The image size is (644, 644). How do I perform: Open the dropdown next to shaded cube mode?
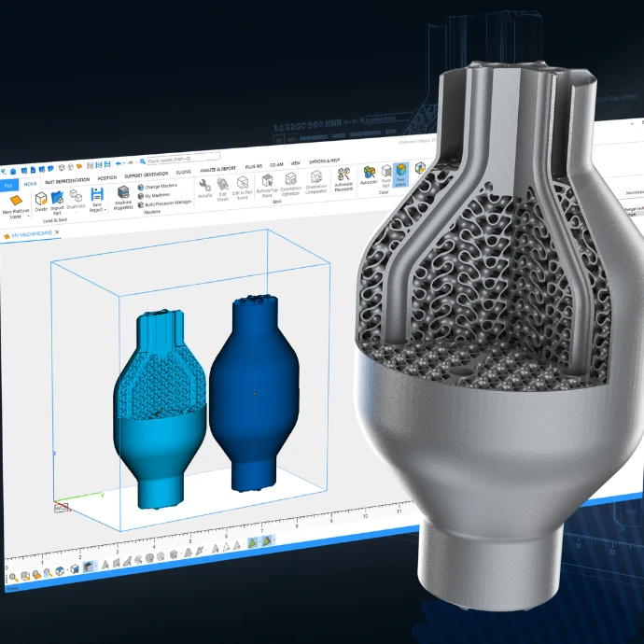tap(96, 567)
